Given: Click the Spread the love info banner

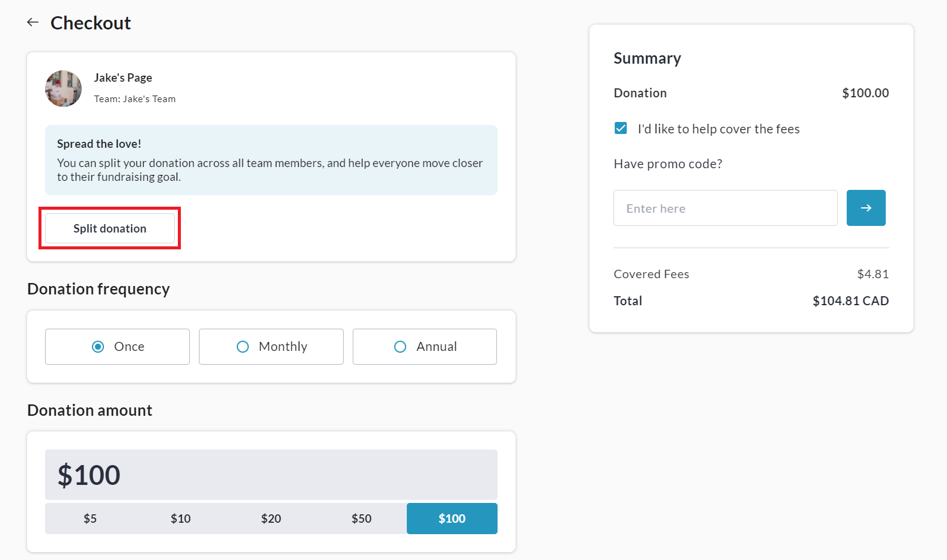Looking at the screenshot, I should (271, 160).
